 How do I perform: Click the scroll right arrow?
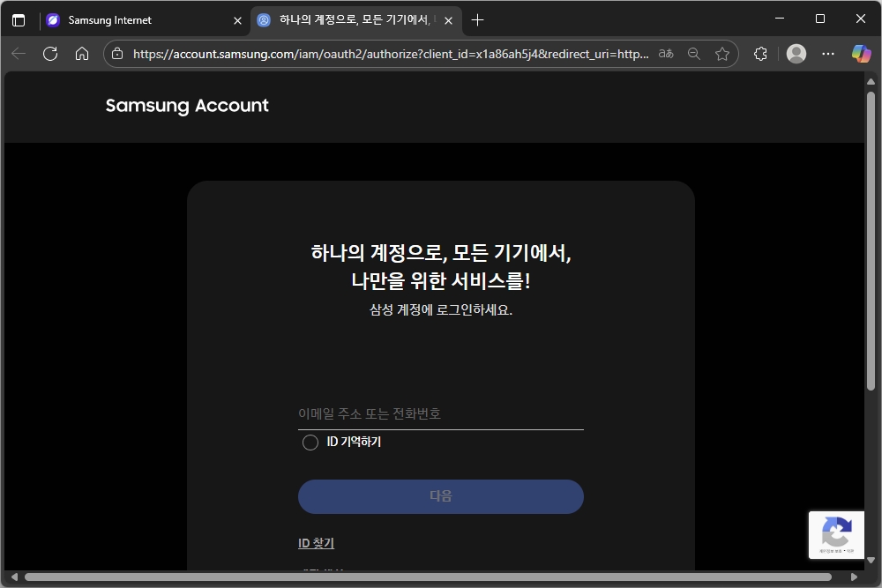click(x=854, y=577)
